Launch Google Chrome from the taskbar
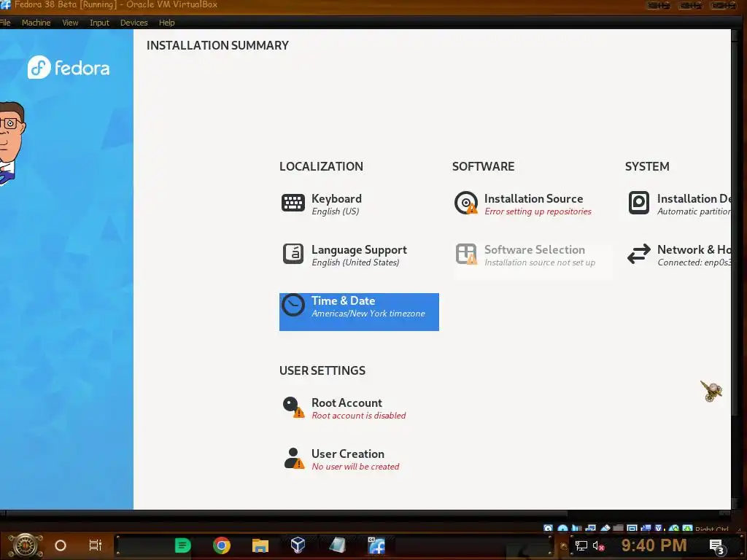 pos(222,545)
